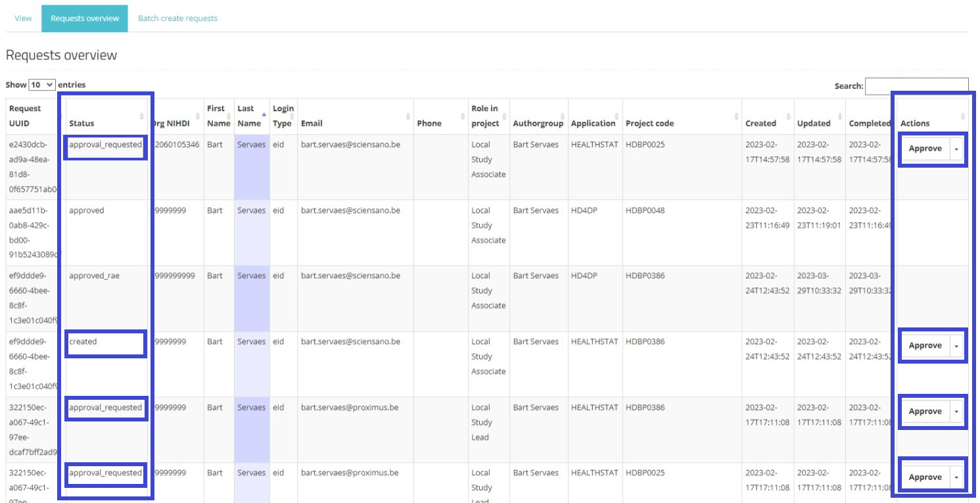
Task: Expand Approve dropdown arrow in first row
Action: [x=956, y=149]
